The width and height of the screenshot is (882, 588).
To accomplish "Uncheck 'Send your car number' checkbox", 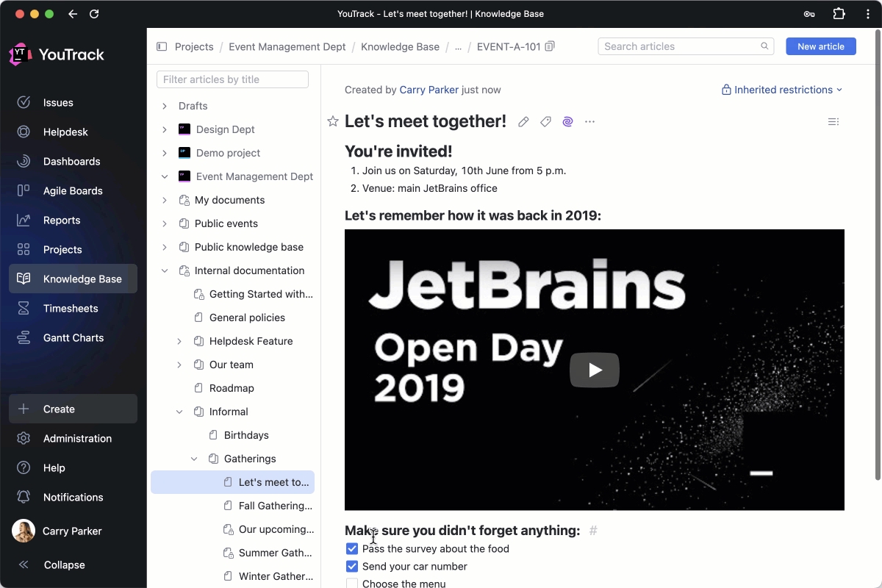I will tap(352, 567).
